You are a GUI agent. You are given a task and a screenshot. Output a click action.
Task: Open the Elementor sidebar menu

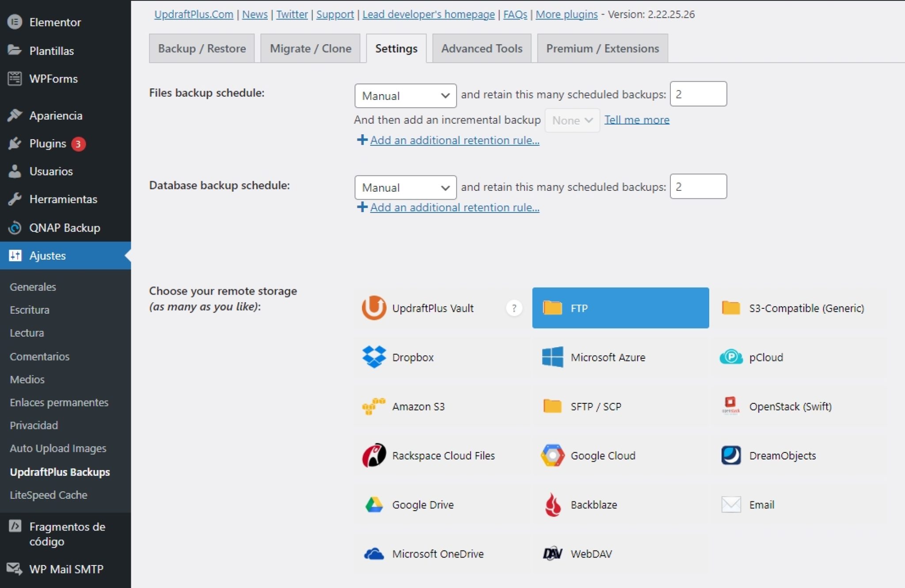55,22
